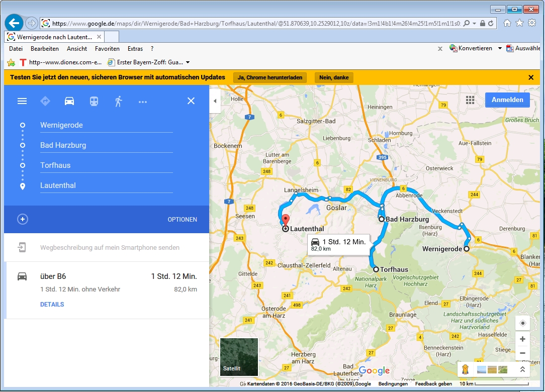Collapse the side panel with arrow

[x=215, y=101]
